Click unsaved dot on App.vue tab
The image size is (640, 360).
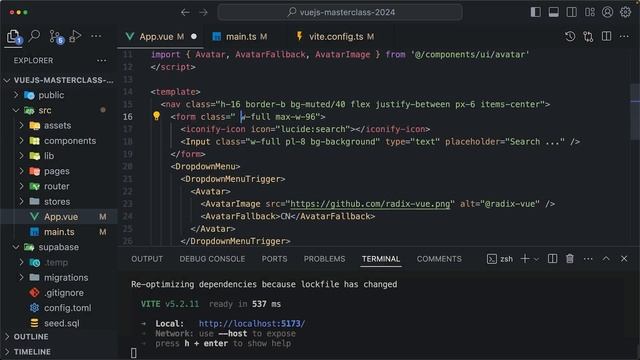click(194, 37)
